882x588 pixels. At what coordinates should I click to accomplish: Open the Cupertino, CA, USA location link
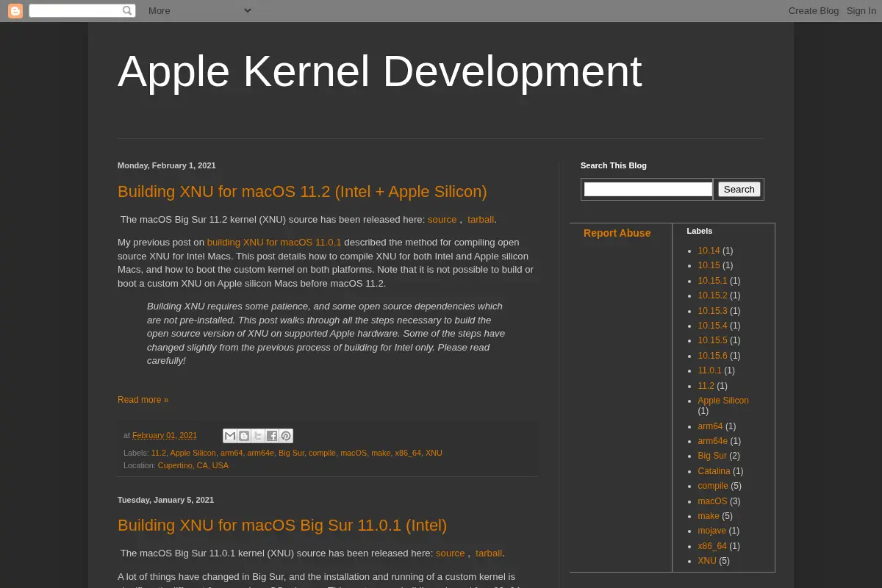[193, 465]
